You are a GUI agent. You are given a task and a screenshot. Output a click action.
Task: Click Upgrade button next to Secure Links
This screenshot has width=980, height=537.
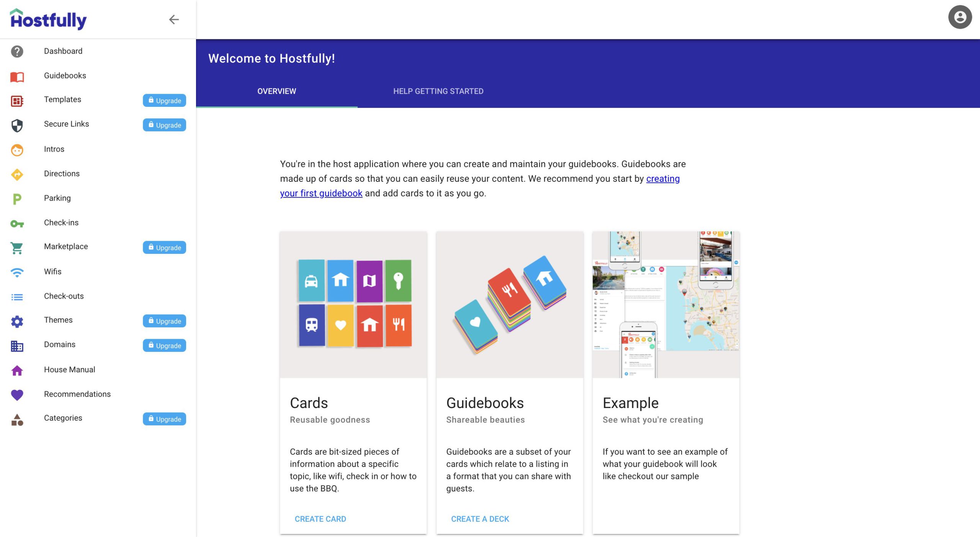pos(164,125)
